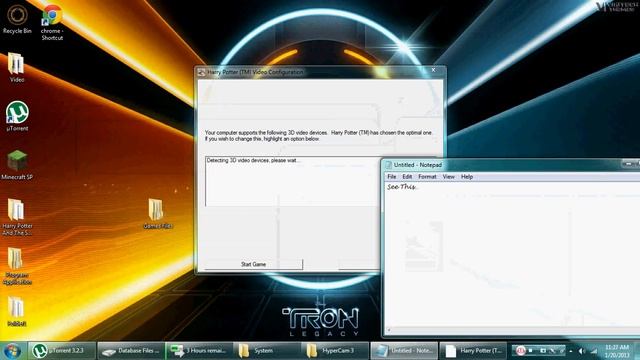Minimize the Notepad window
Viewport: 640px width, 360px height.
629,164
